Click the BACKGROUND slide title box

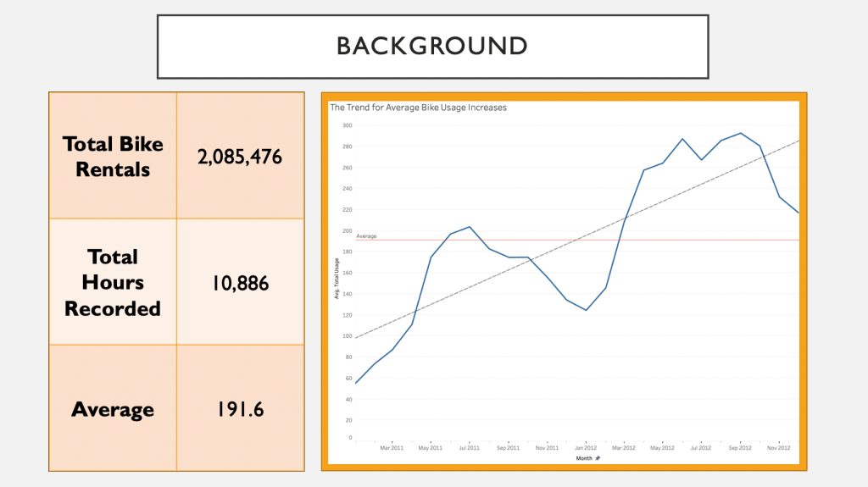432,46
